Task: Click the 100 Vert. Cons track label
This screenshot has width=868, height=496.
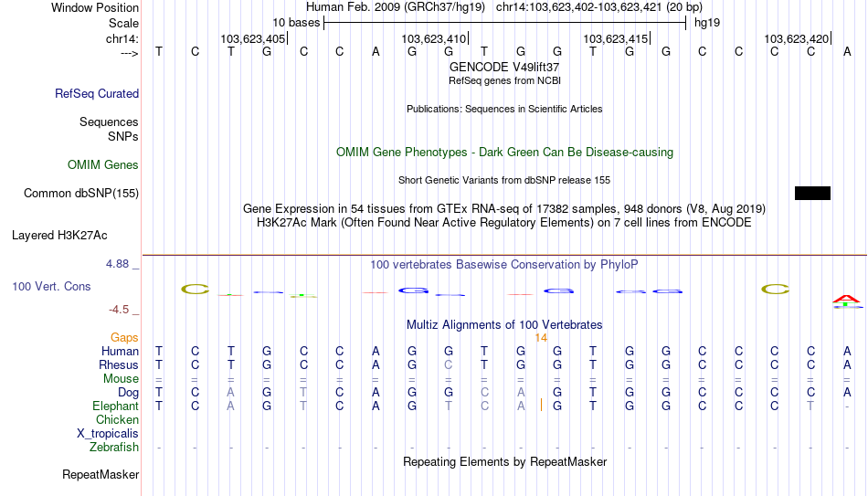Action: pyautogui.click(x=51, y=286)
